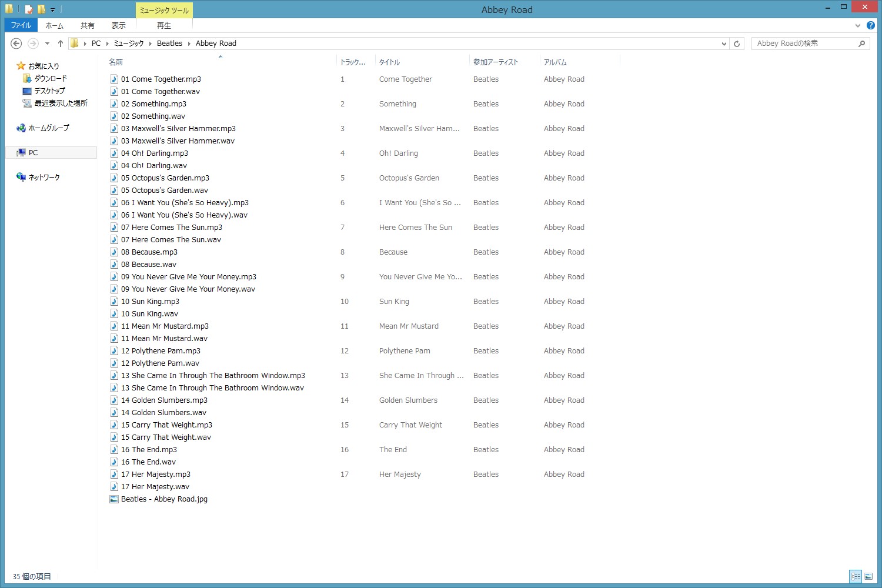Click the file icon of 08 Because.wav
882x588 pixels.
pos(114,264)
